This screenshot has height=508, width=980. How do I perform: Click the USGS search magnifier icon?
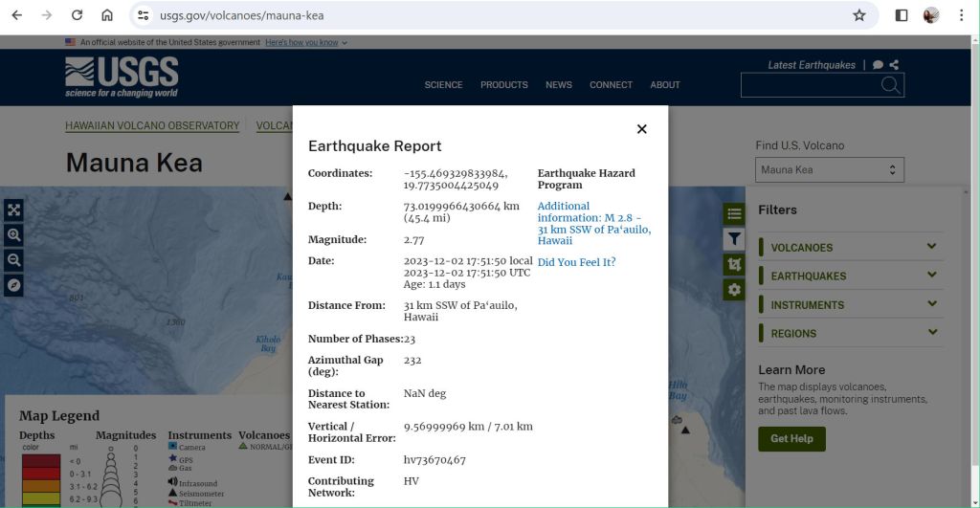(x=890, y=85)
